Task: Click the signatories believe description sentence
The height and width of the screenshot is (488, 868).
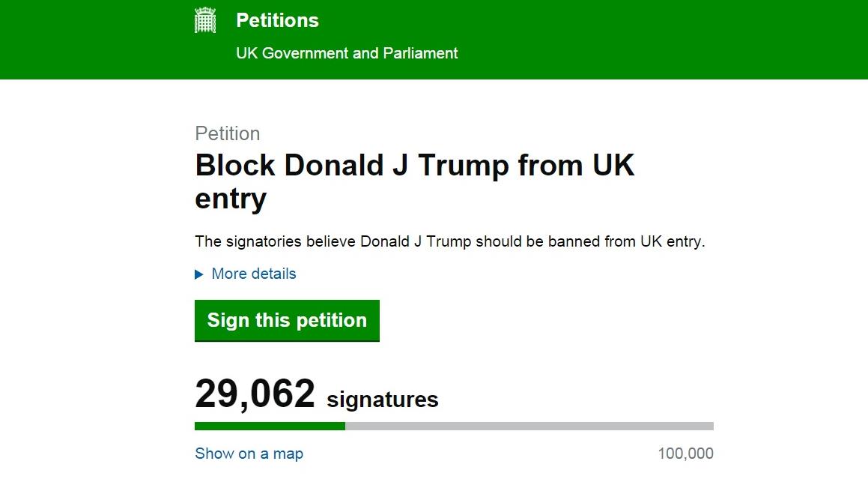Action: click(x=449, y=241)
